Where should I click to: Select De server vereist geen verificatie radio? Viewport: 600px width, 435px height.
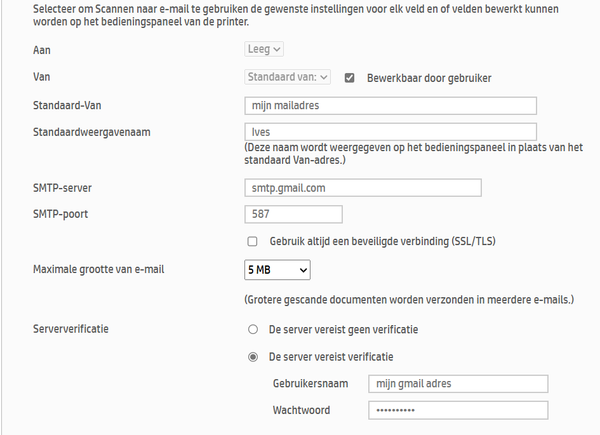[x=253, y=329]
